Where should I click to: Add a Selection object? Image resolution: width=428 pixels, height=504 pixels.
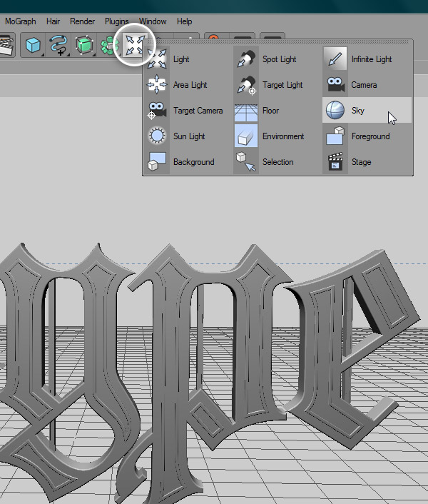coord(277,161)
